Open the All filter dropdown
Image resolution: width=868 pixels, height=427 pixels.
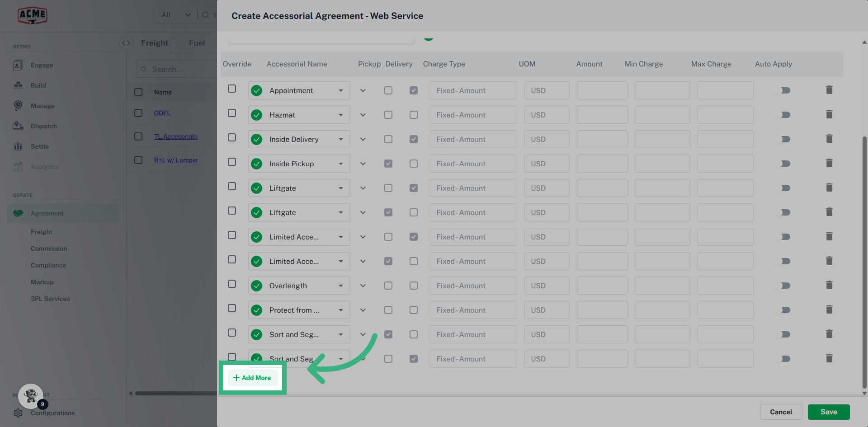(x=175, y=15)
